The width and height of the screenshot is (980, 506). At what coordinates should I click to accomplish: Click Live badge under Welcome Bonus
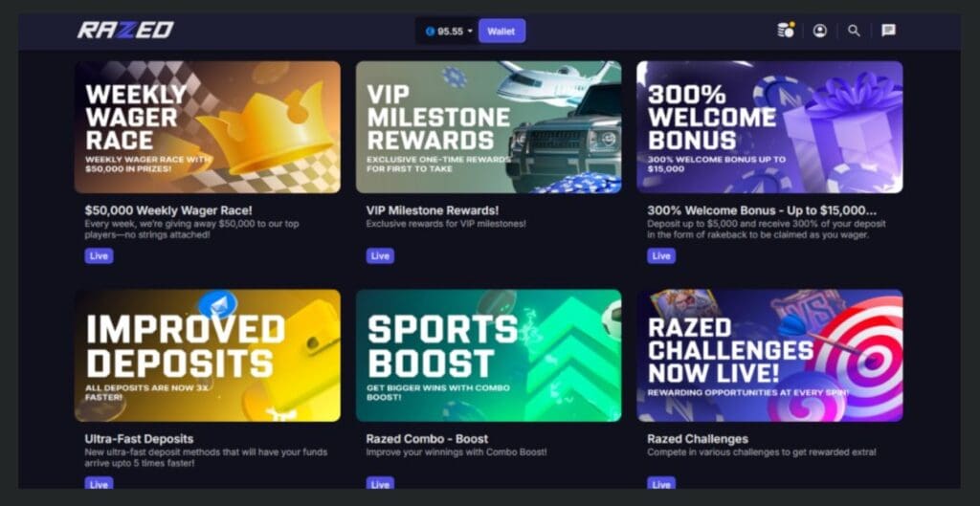(661, 256)
